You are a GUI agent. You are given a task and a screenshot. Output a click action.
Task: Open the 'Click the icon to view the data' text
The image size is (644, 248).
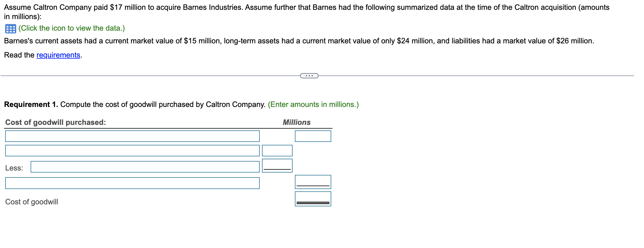click(x=72, y=28)
